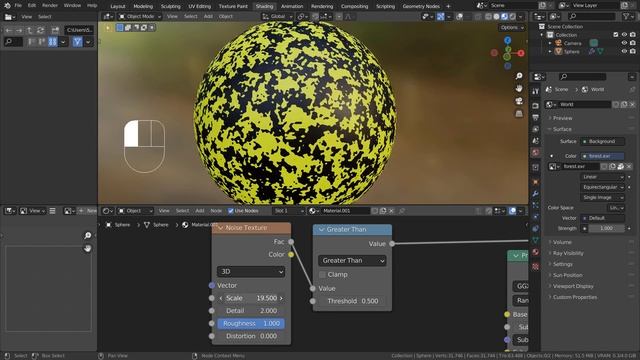Click the Blender logo menu icon
640x360 pixels.
click(7, 6)
